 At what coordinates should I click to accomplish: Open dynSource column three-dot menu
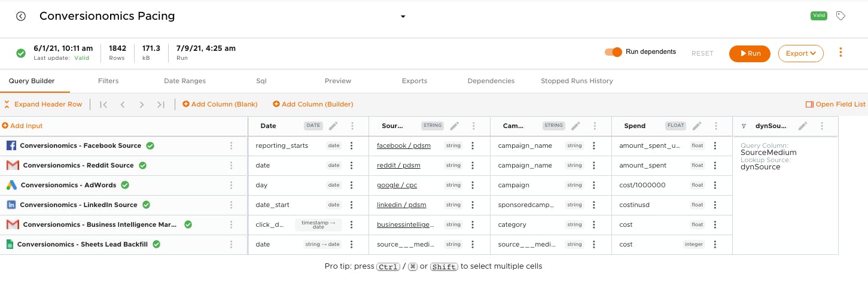pos(822,126)
